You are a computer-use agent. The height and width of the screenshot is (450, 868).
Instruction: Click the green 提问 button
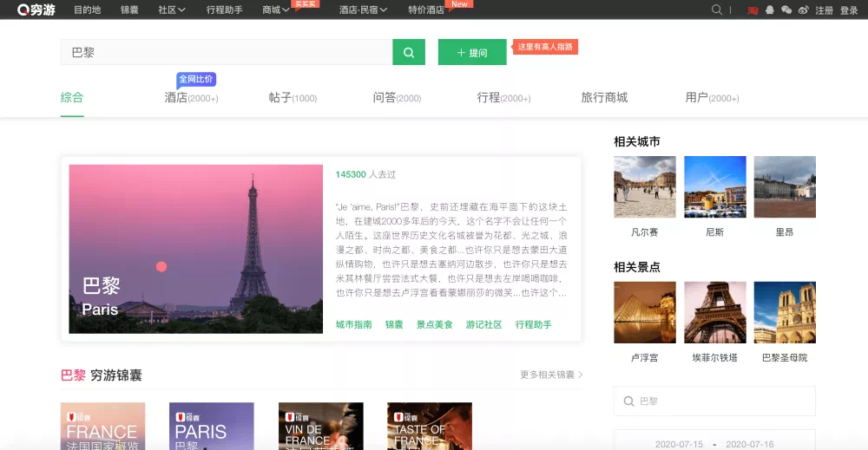pos(472,52)
